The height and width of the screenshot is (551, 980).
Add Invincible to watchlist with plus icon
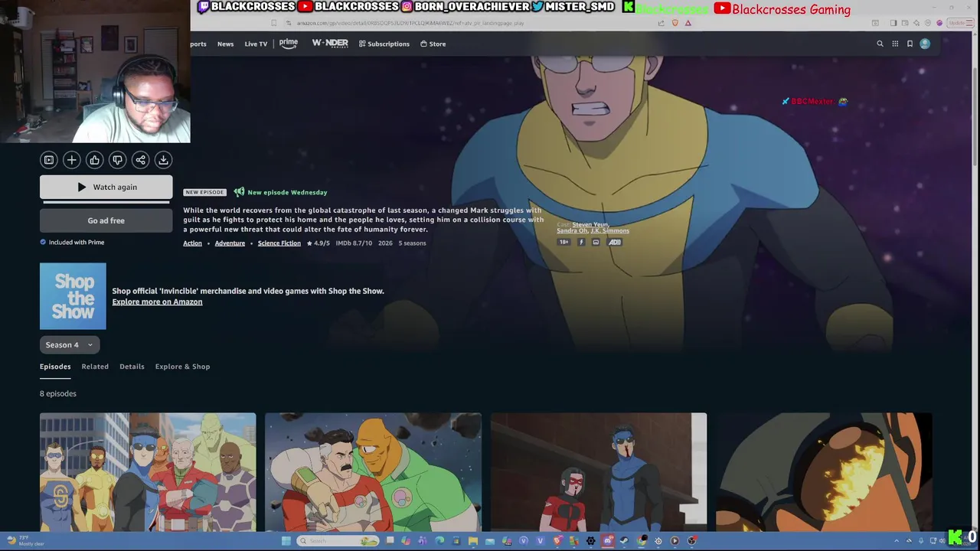click(71, 160)
